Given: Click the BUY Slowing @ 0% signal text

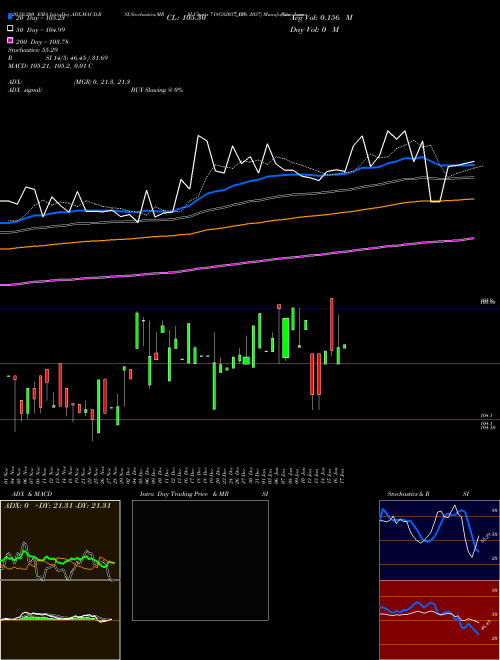Looking at the screenshot, I should 157,90.
